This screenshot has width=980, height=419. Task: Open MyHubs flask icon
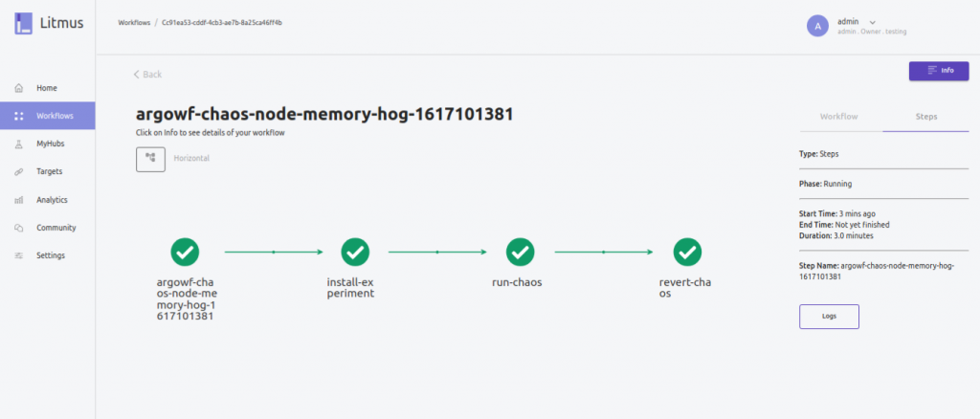[x=19, y=143]
